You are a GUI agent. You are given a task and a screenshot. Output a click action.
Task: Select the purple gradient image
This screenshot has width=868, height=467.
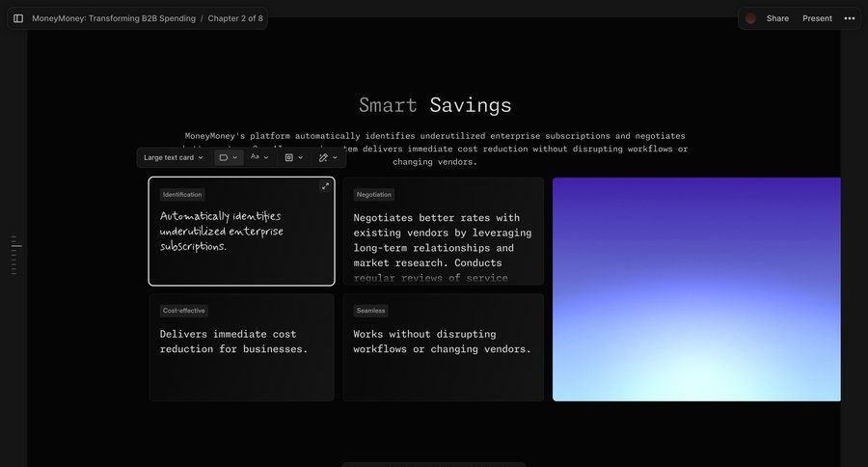pyautogui.click(x=696, y=289)
